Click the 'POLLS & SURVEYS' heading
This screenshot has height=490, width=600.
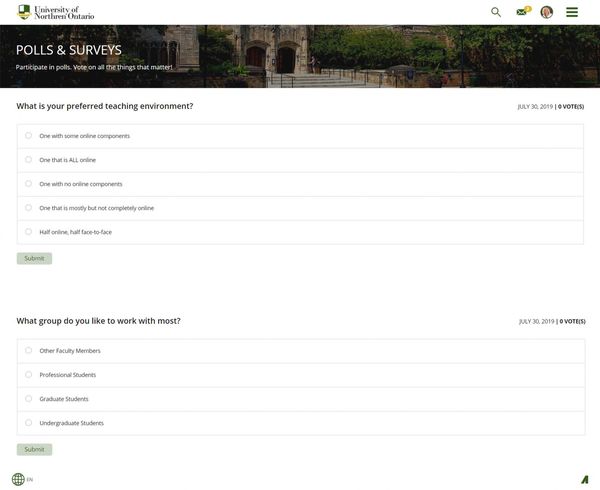click(69, 50)
